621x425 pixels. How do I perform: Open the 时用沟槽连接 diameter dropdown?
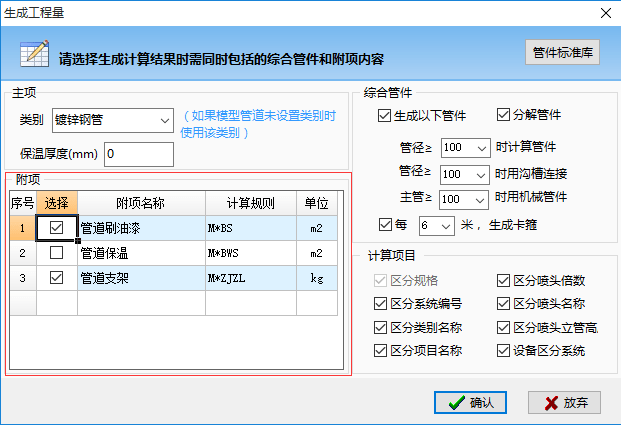pos(483,174)
